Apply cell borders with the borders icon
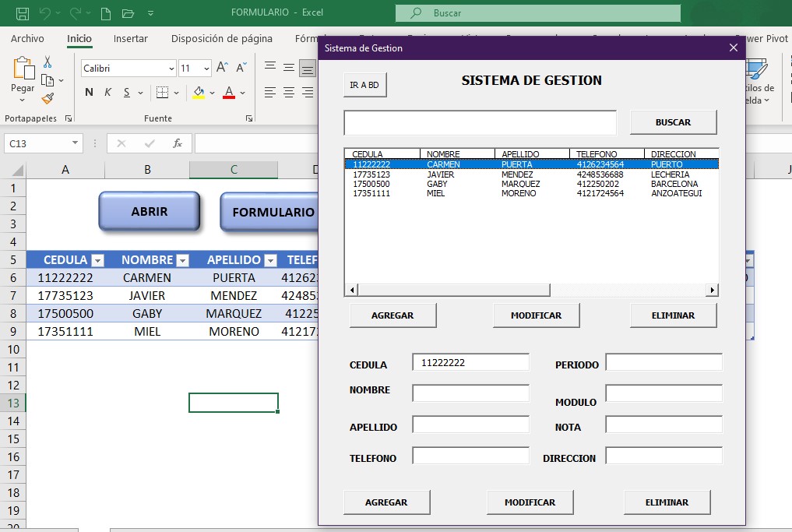Screen dimensions: 792x532 tap(162, 93)
